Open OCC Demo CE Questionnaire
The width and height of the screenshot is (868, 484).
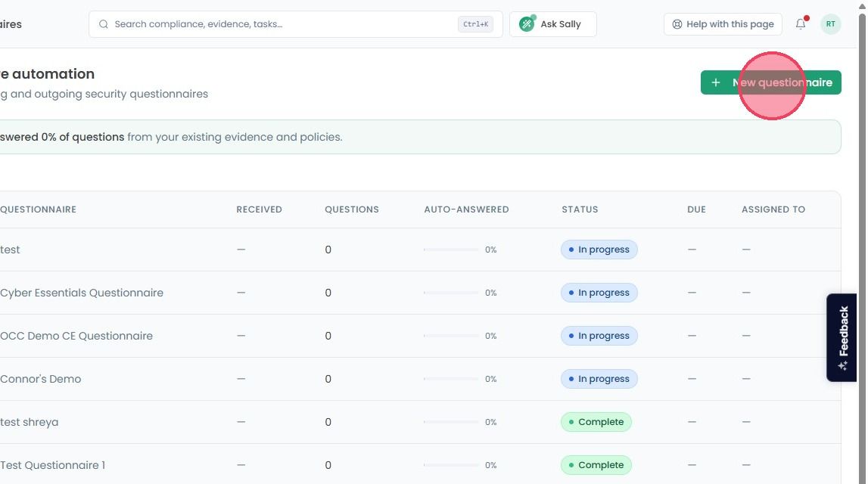pos(76,336)
